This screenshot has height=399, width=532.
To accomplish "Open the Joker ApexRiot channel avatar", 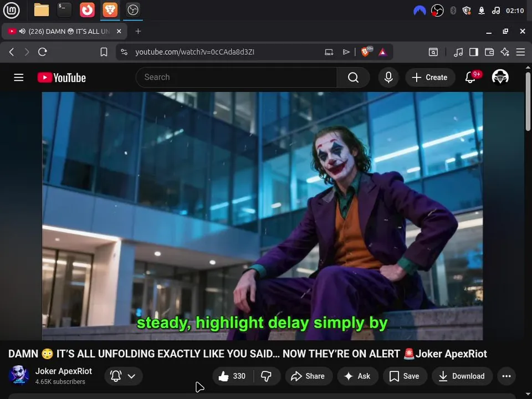I will [x=19, y=375].
